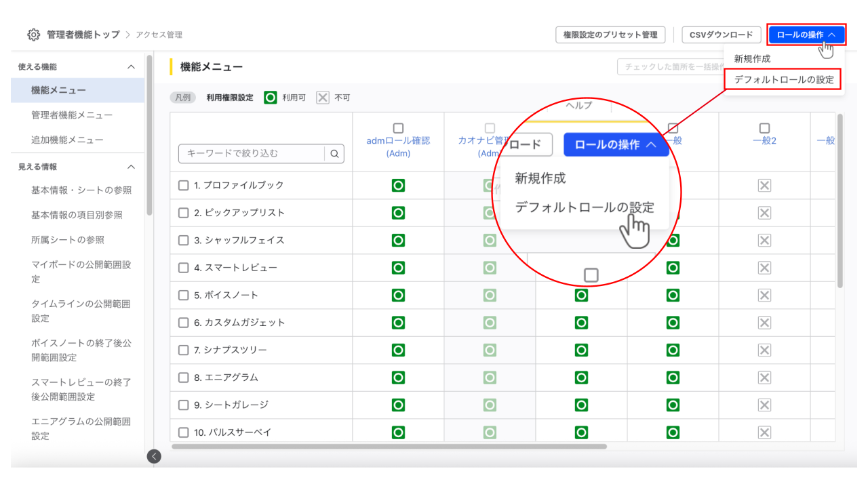Toggle adm permission icon for カスタムガジェット row
This screenshot has height=488, width=868.
tap(398, 323)
